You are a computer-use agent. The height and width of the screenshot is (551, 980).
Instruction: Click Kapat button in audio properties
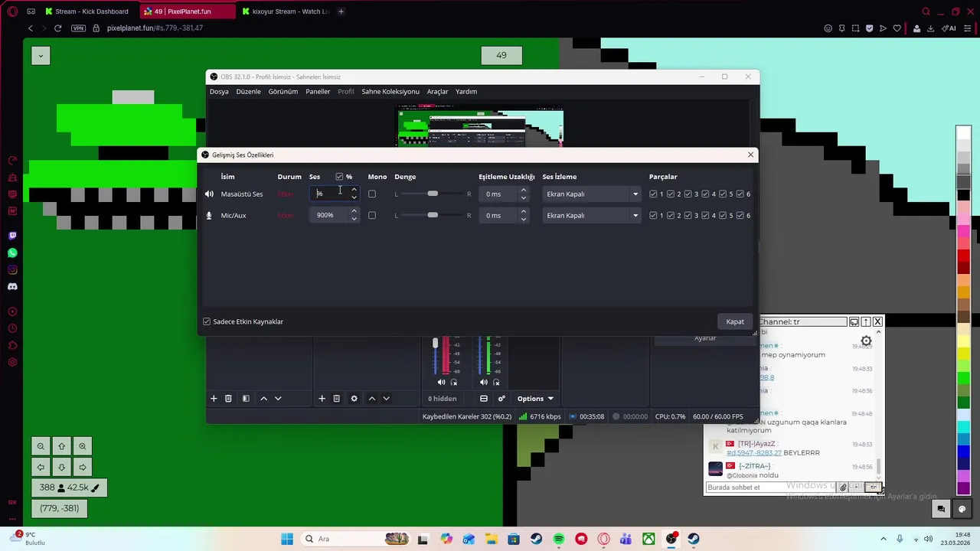(735, 321)
